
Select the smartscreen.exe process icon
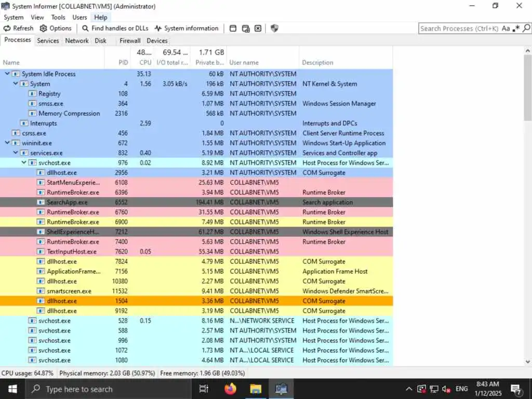coord(41,291)
